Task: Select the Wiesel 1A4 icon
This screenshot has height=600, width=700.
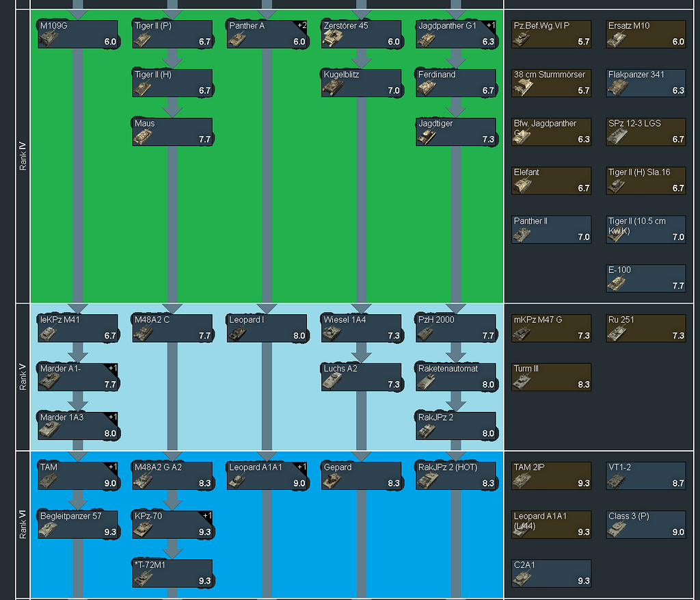Action: pos(362,328)
